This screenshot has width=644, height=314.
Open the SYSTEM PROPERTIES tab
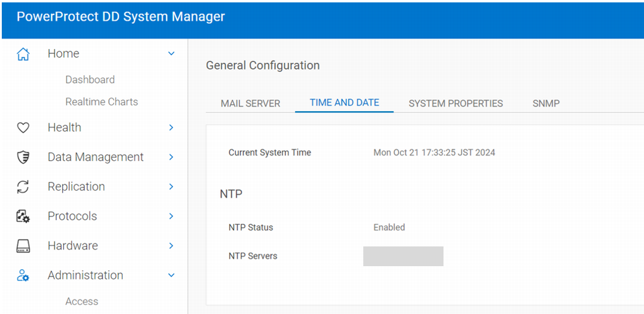click(x=455, y=103)
